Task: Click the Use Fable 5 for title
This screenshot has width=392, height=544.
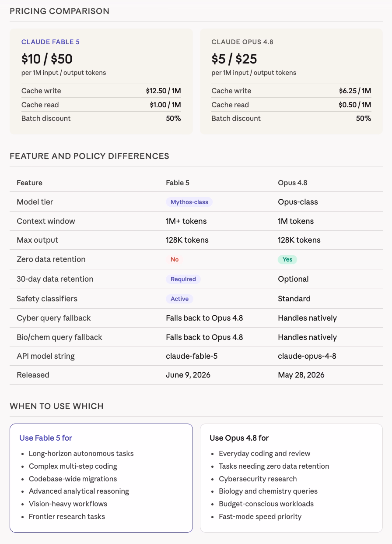Action: tap(45, 438)
